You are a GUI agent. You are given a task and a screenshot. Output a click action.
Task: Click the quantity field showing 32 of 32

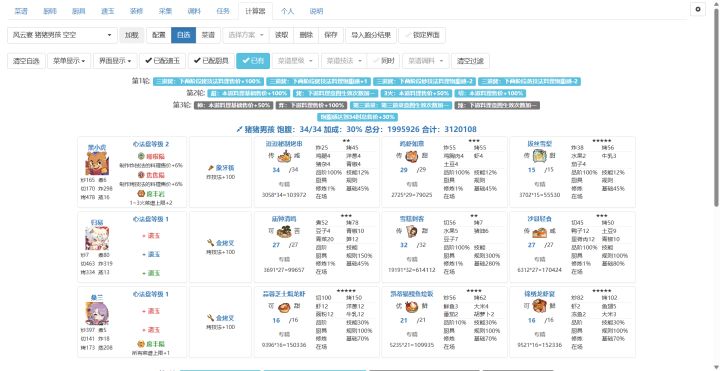pyautogui.click(x=404, y=245)
